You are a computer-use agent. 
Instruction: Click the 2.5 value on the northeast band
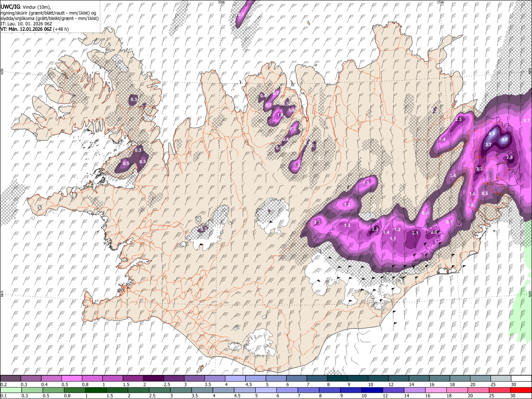pyautogui.click(x=459, y=120)
